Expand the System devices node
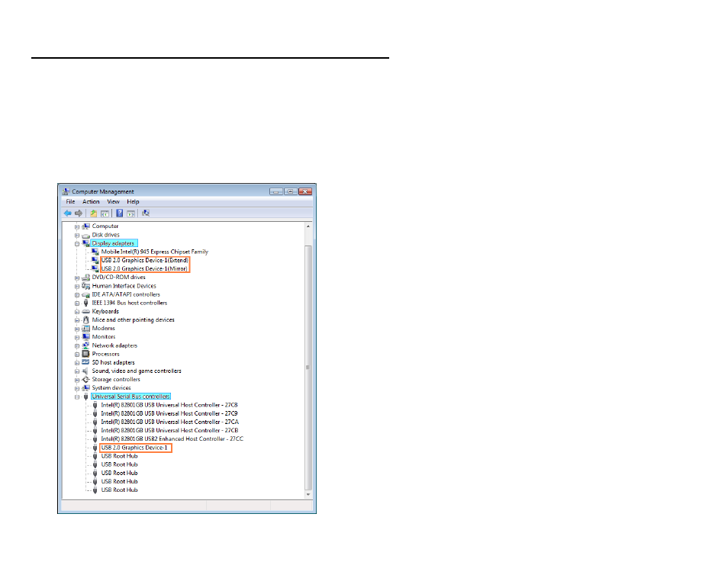This screenshot has height=562, width=728. 77,388
